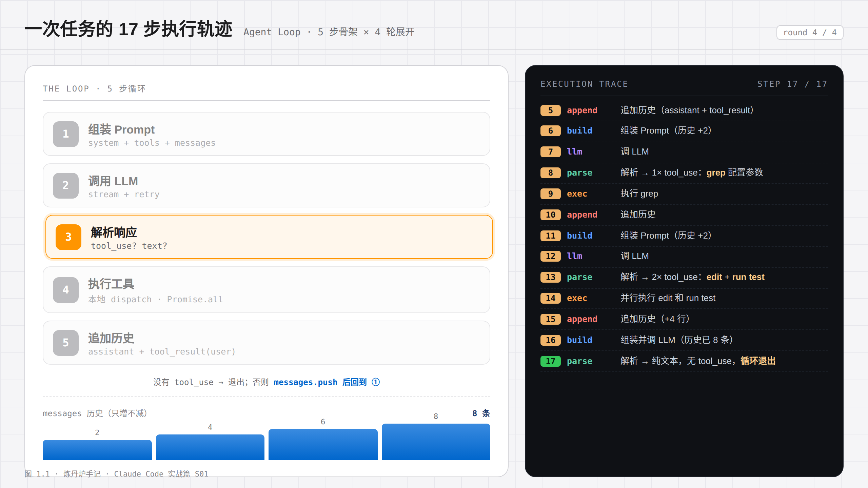Viewport: 868px width, 488px height.
Task: Select trace step badge 6
Action: point(550,131)
